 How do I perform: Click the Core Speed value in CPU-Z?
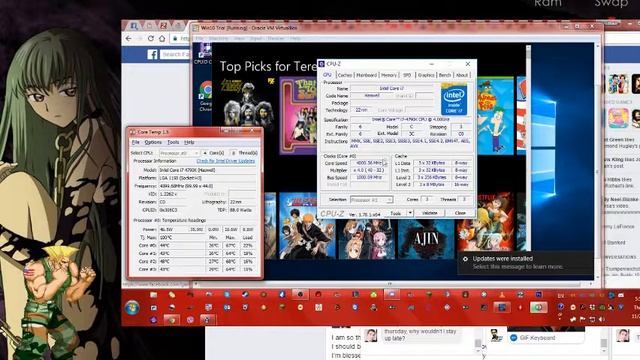pos(369,163)
